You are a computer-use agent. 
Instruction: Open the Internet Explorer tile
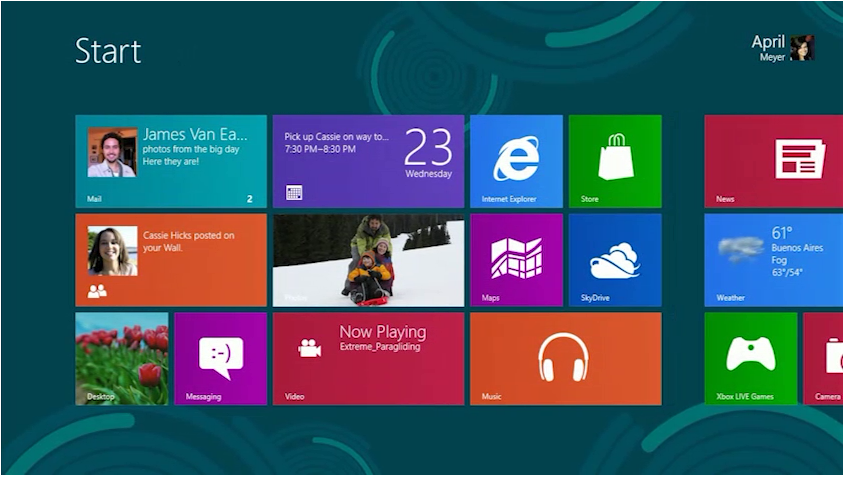516,160
